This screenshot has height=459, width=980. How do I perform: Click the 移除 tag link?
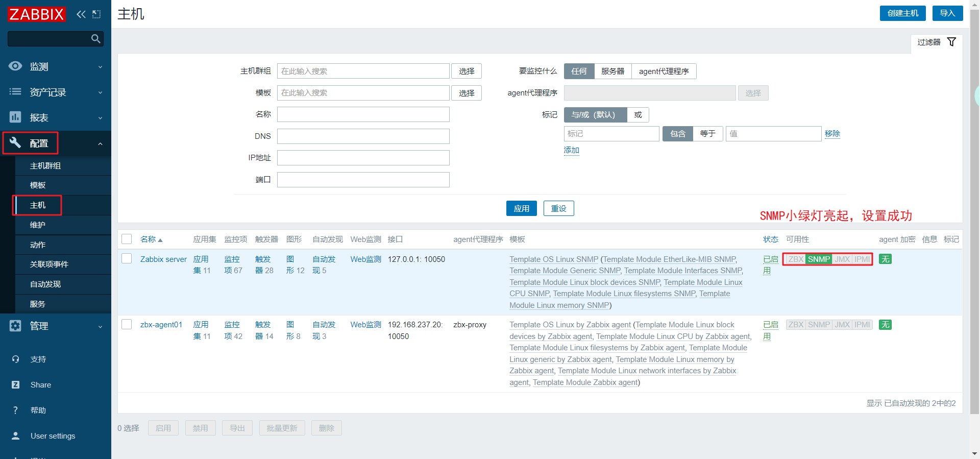pyautogui.click(x=832, y=134)
